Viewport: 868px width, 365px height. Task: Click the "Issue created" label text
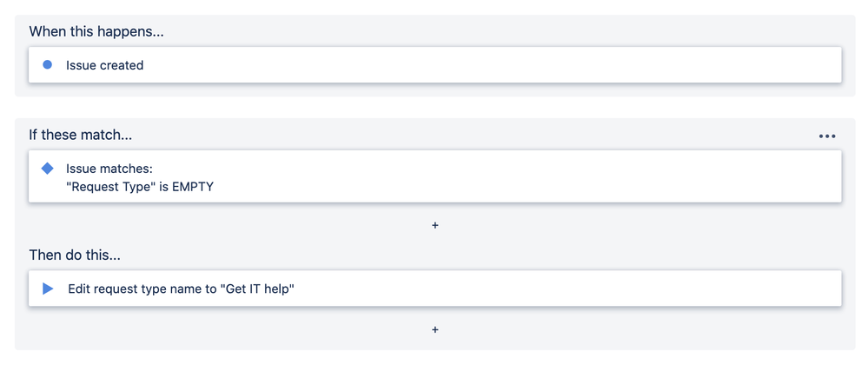tap(104, 65)
